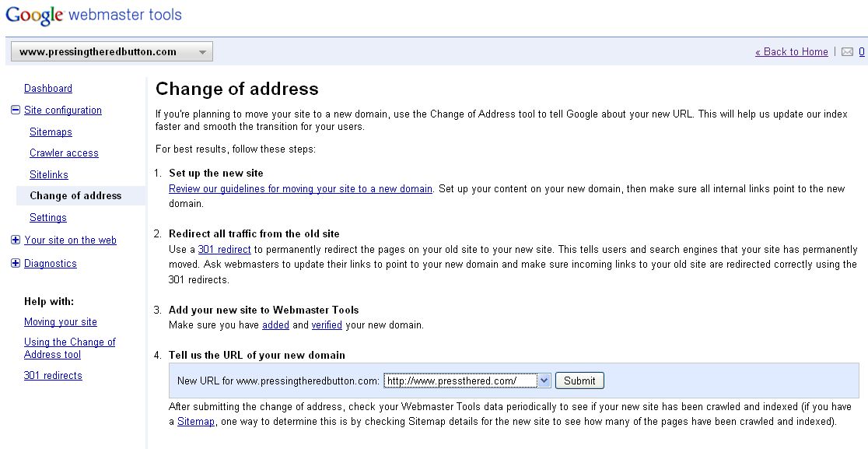Open the 301 redirect link in step 2

(224, 249)
